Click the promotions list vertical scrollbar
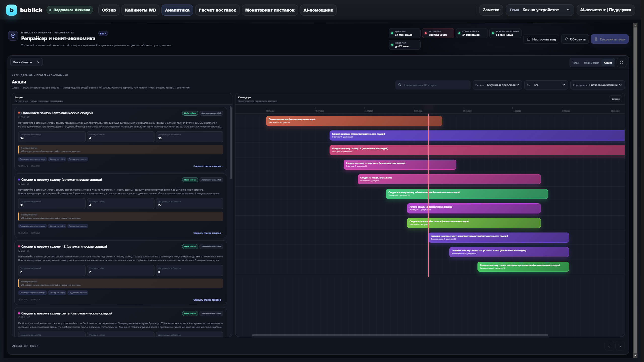644x362 pixels. pos(231,143)
